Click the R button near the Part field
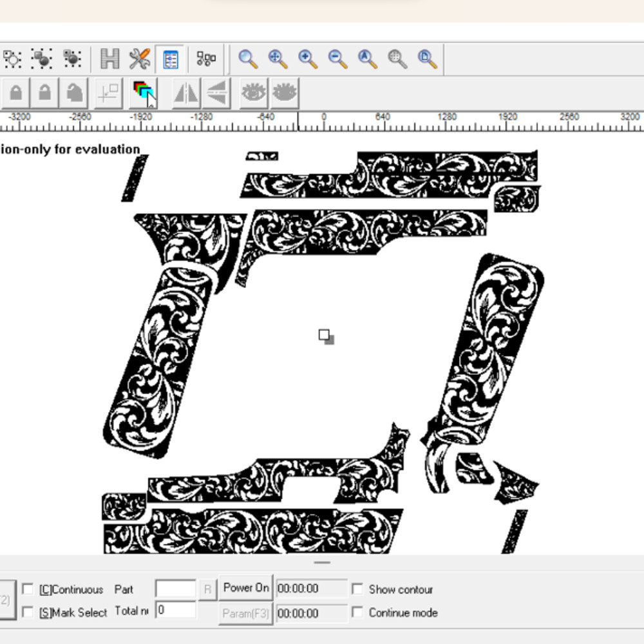 pos(208,589)
